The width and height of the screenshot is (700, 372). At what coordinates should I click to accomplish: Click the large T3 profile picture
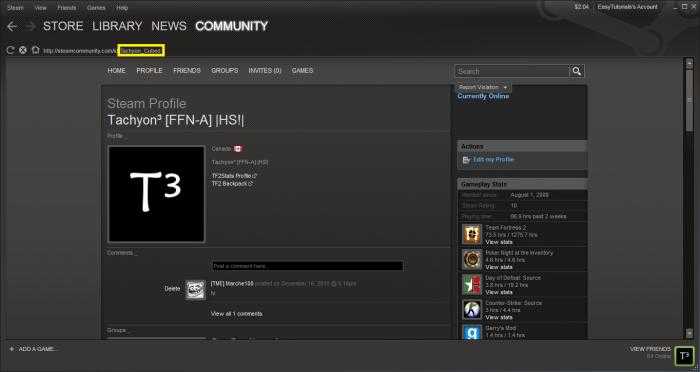[x=156, y=194]
